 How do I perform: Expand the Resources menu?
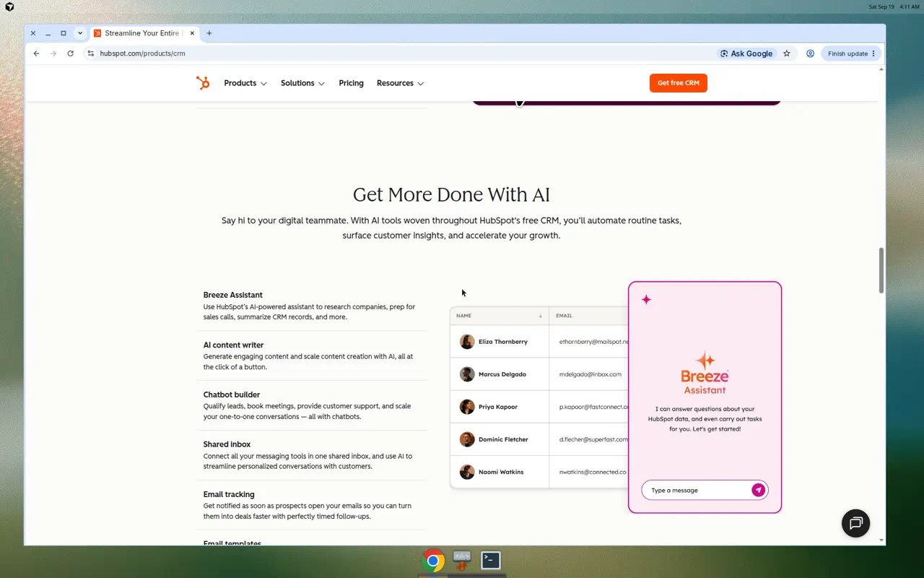pyautogui.click(x=400, y=83)
